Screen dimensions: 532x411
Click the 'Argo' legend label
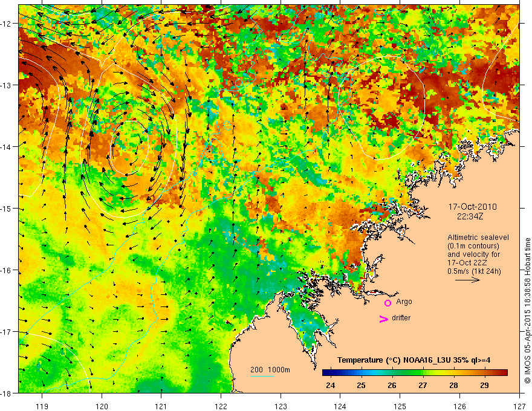click(x=404, y=302)
